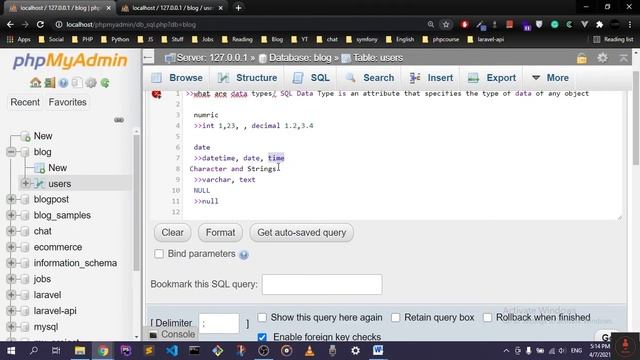The width and height of the screenshot is (640, 360).
Task: Open a new browser tab
Action: pyautogui.click(x=238, y=8)
